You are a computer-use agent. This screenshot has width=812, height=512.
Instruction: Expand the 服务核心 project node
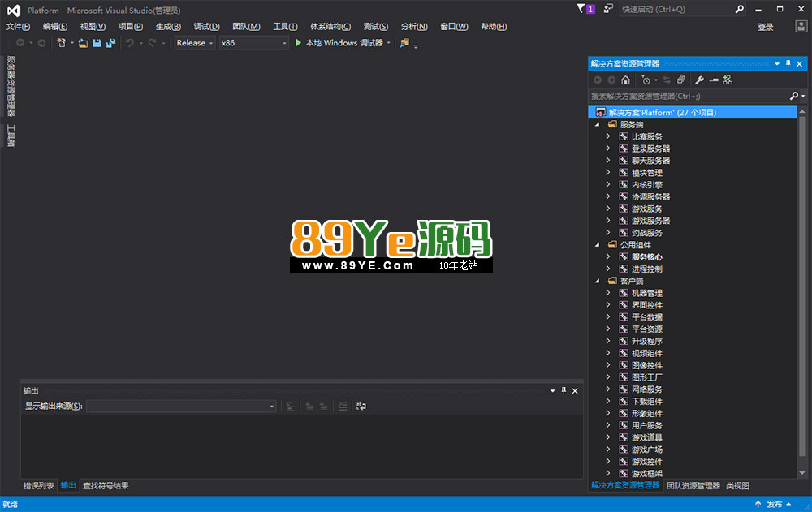point(608,256)
